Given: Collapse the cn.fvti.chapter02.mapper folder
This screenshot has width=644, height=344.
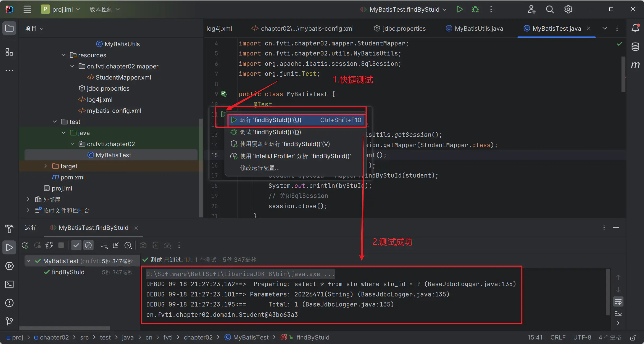Looking at the screenshot, I should coord(72,66).
